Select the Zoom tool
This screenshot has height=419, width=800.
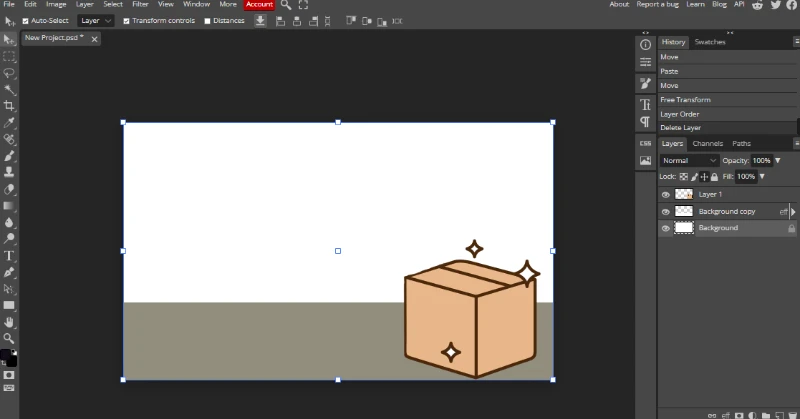coord(9,338)
